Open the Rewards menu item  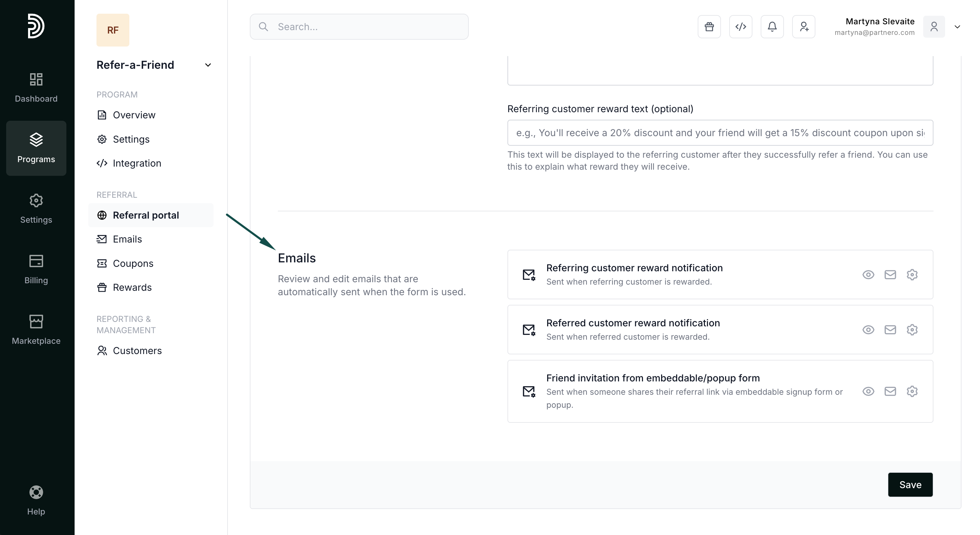tap(132, 287)
